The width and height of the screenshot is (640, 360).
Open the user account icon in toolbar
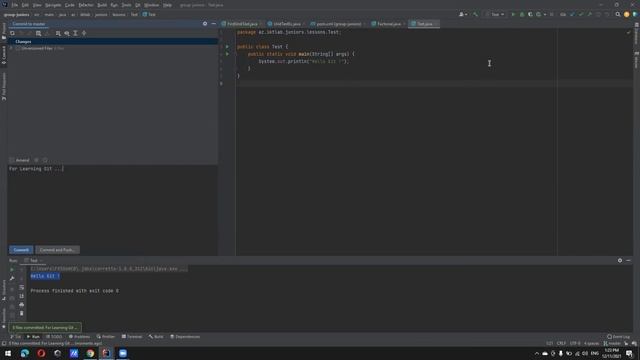point(463,14)
